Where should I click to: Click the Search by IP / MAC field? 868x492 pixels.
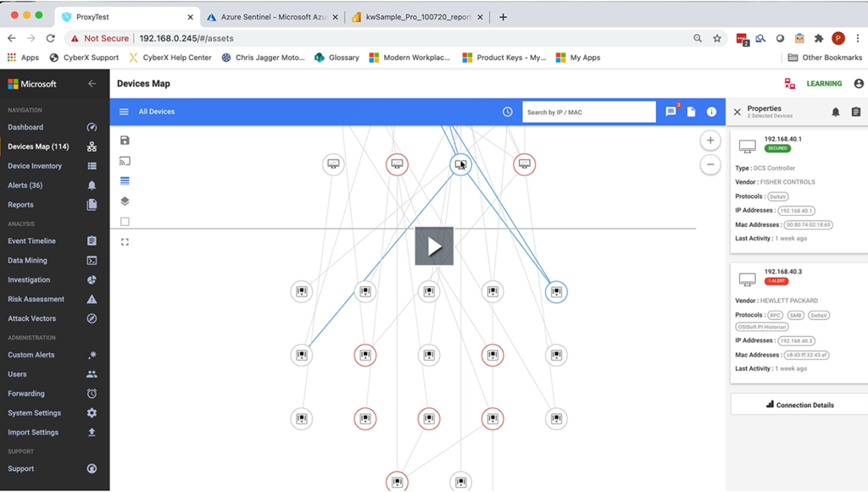pyautogui.click(x=588, y=112)
